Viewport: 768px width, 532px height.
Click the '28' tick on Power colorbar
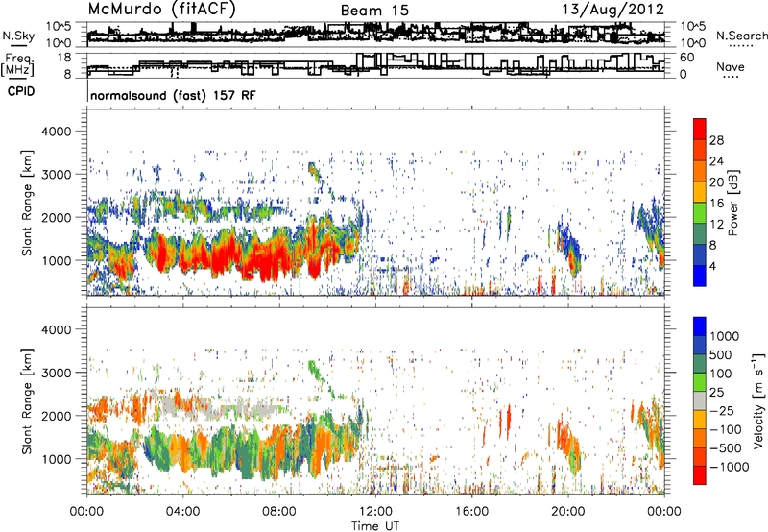pos(716,140)
